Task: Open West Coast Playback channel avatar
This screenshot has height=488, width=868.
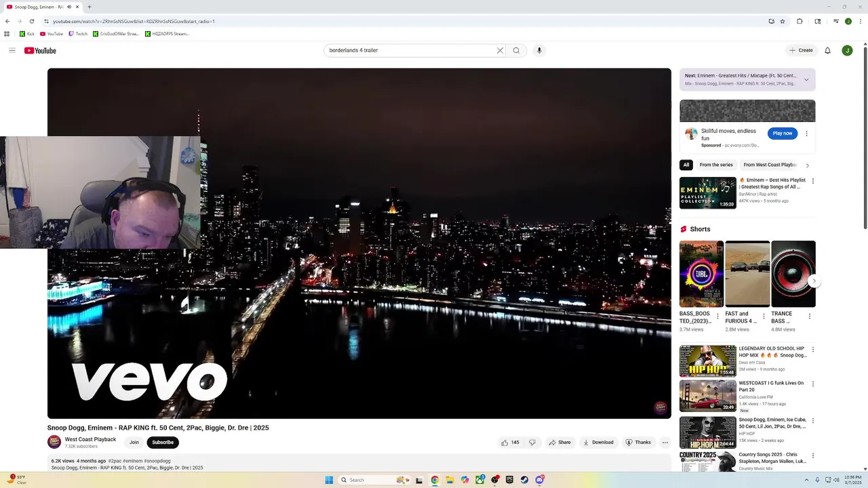Action: pyautogui.click(x=54, y=442)
